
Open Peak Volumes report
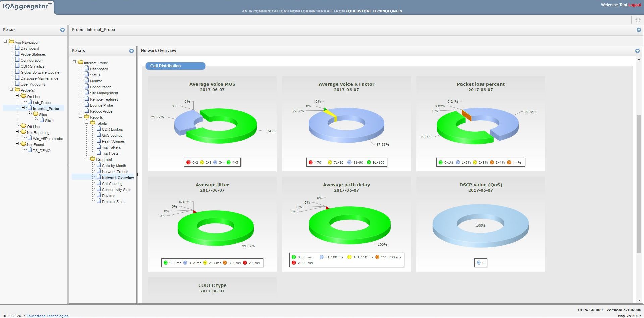pyautogui.click(x=113, y=141)
